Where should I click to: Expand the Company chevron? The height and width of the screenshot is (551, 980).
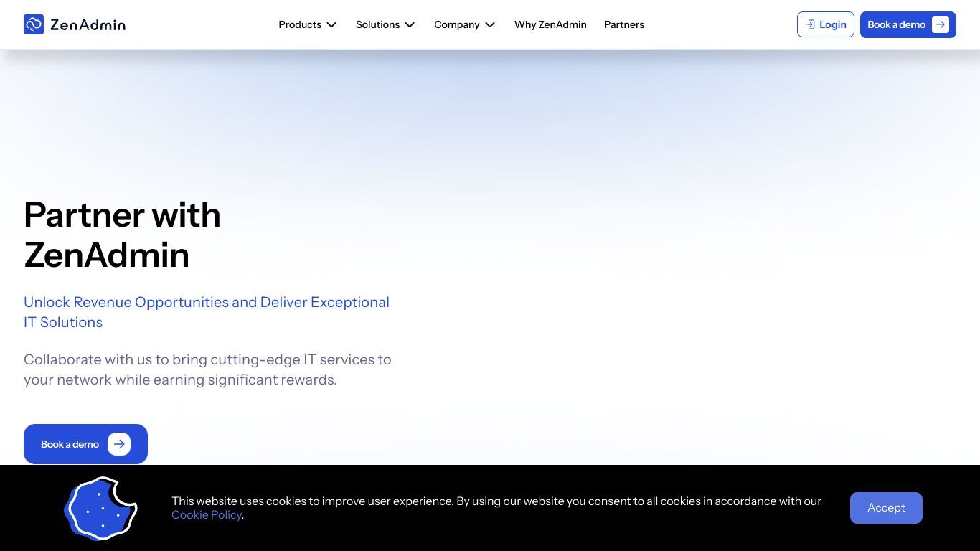pos(490,24)
